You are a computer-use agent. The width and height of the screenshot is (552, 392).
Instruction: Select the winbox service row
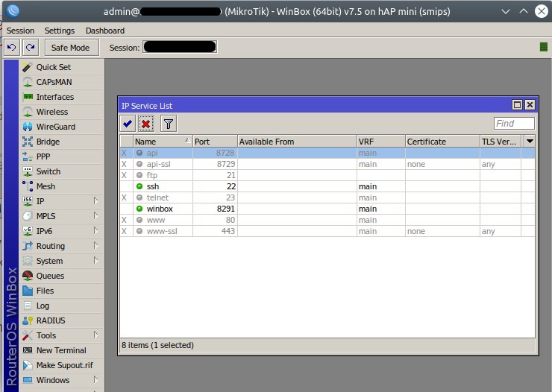pyautogui.click(x=327, y=209)
